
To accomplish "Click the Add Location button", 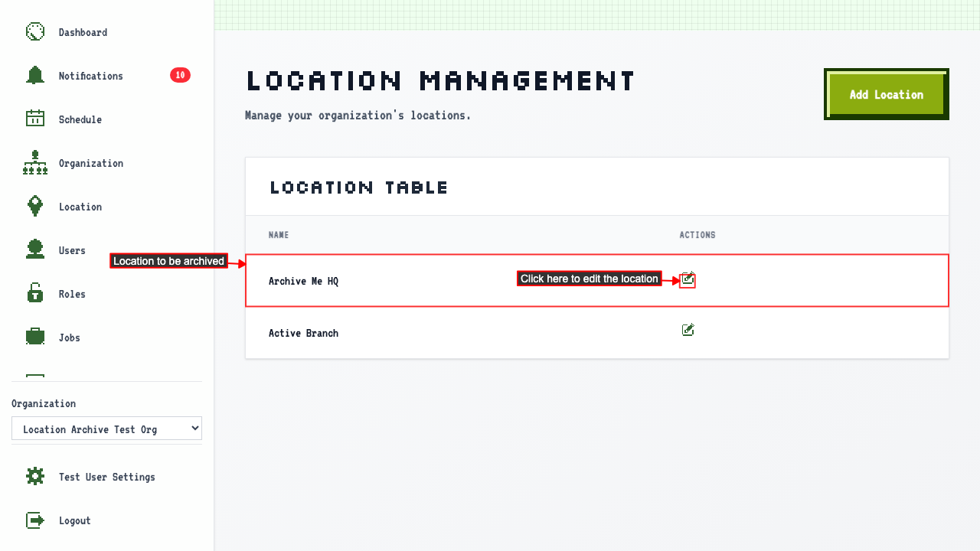I will [887, 94].
